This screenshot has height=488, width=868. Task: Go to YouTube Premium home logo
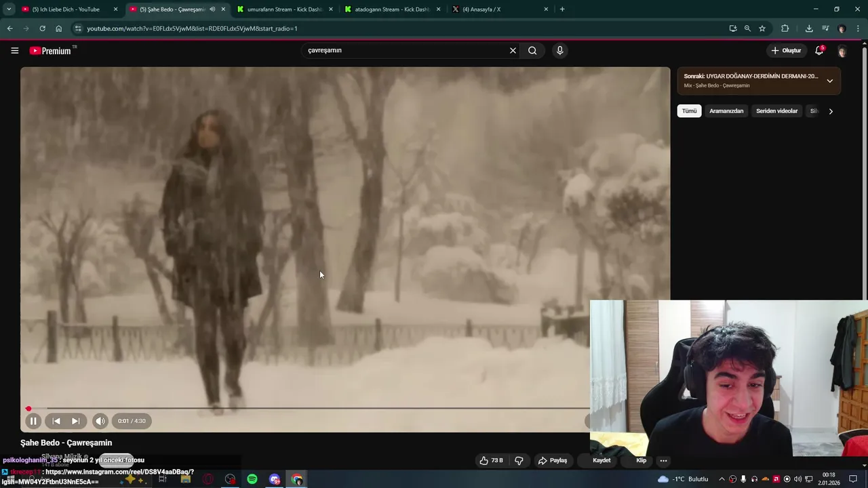tap(52, 51)
